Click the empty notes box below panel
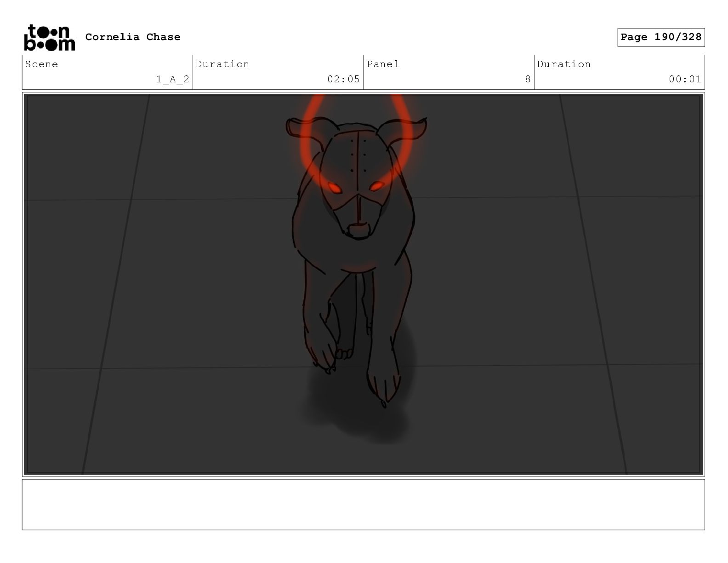 click(363, 505)
